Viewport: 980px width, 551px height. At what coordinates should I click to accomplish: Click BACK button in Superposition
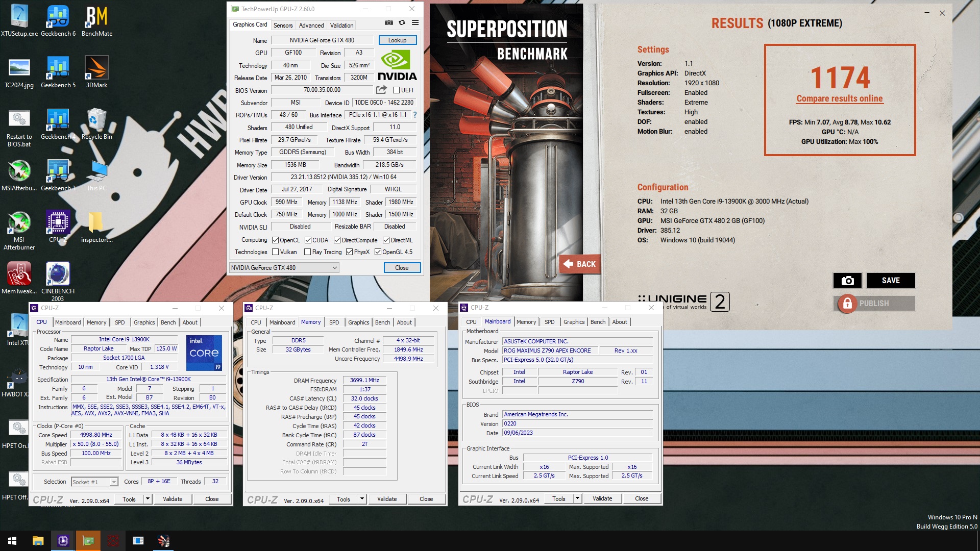[579, 264]
